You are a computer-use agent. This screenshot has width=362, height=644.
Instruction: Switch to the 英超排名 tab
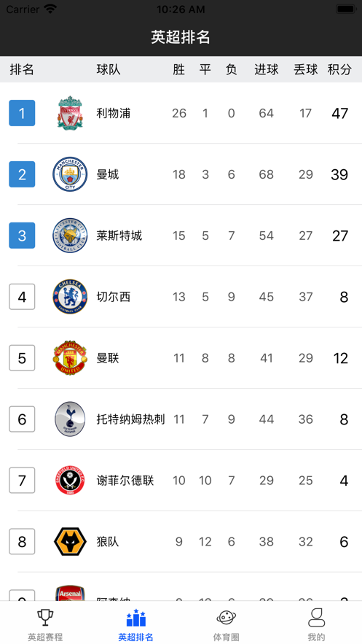(135, 625)
